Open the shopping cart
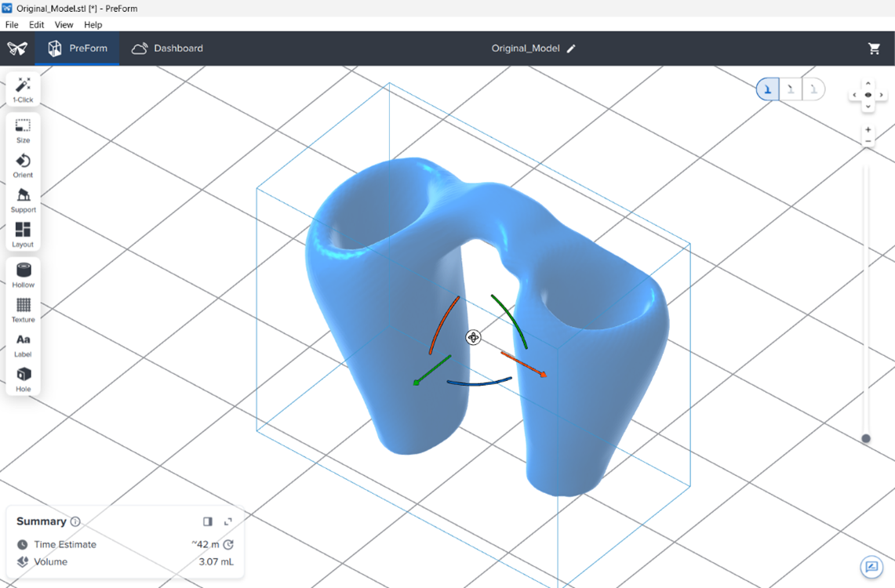Viewport: 895px width, 588px height. tap(874, 49)
